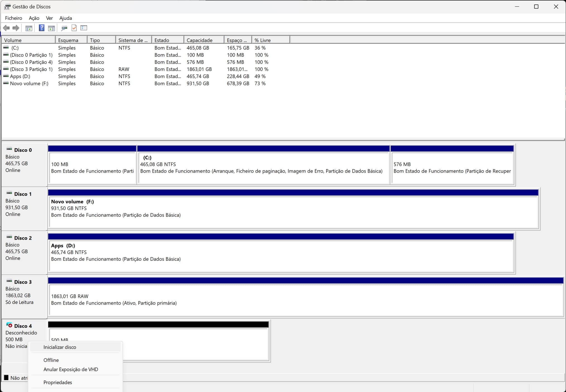Click the checkmark document toolbar icon

[x=74, y=28]
